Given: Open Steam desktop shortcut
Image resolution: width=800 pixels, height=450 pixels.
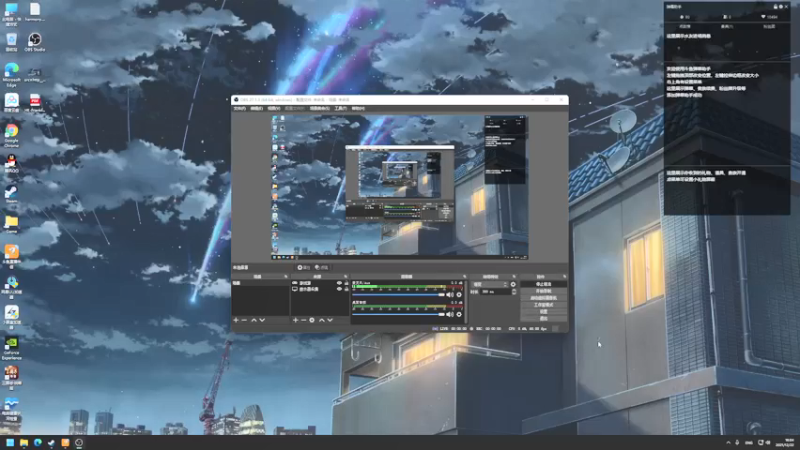Looking at the screenshot, I should pos(11,194).
